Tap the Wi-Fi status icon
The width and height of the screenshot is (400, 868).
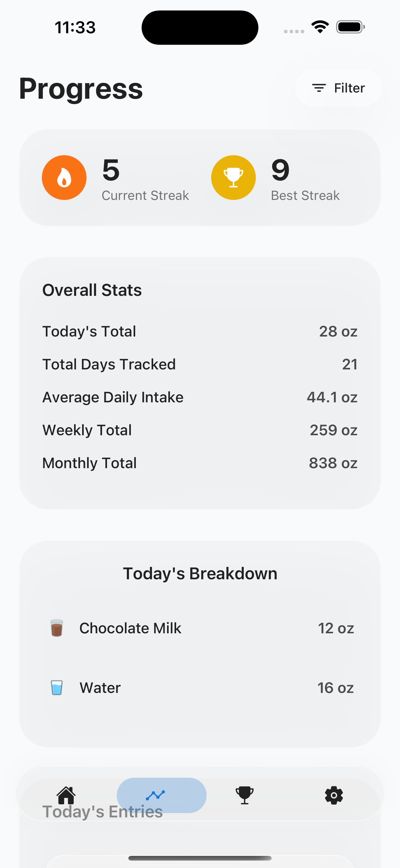click(x=320, y=27)
